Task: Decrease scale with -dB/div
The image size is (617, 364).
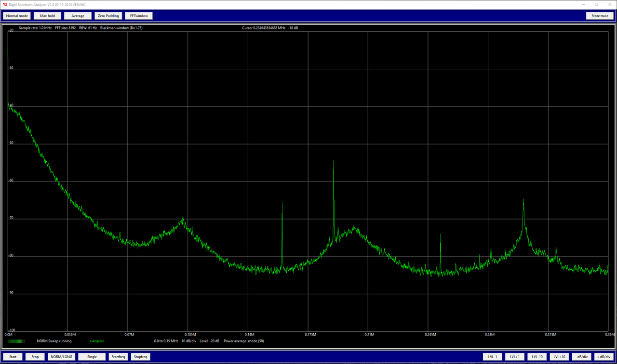Action: coord(581,357)
